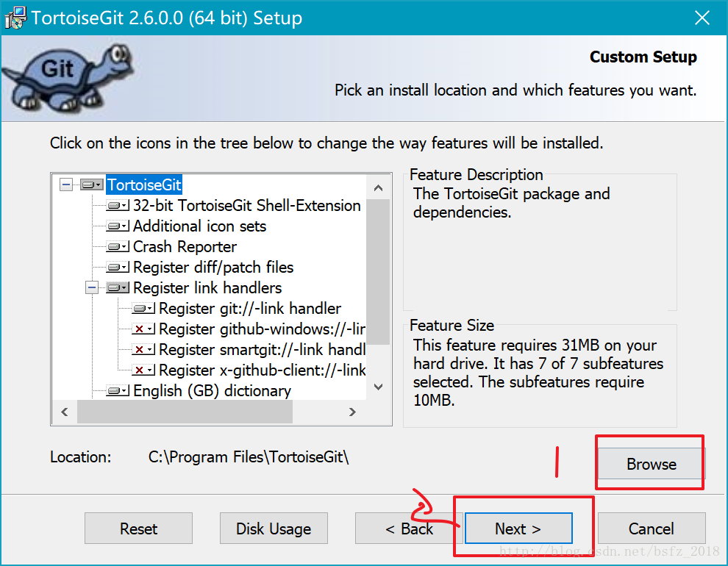This screenshot has width=728, height=566.
Task: Go back with the < Back button
Action: point(409,529)
